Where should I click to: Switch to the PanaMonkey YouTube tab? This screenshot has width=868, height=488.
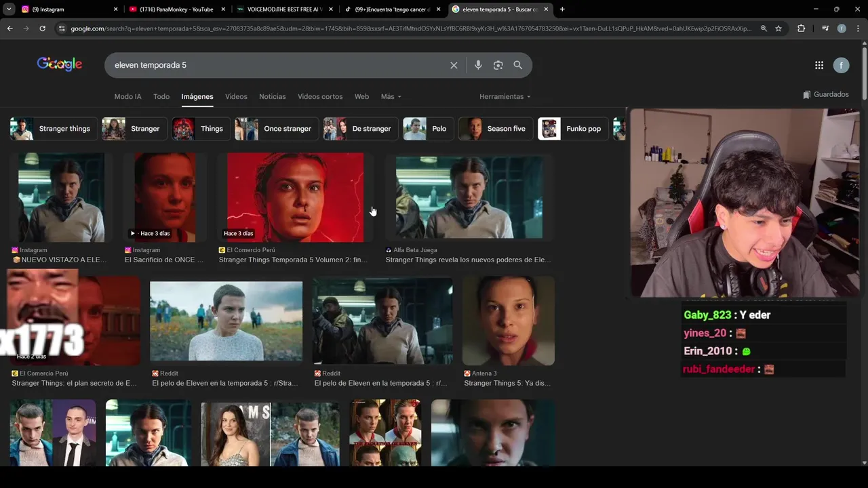[176, 9]
